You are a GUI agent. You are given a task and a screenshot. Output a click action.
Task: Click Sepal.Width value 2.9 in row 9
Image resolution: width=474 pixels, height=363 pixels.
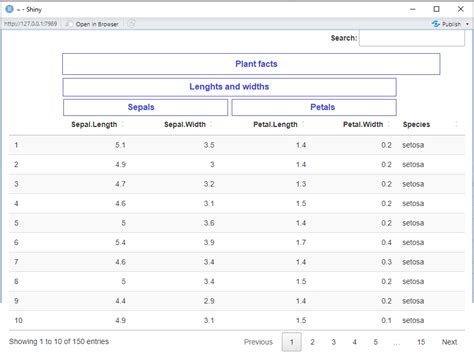pyautogui.click(x=209, y=301)
